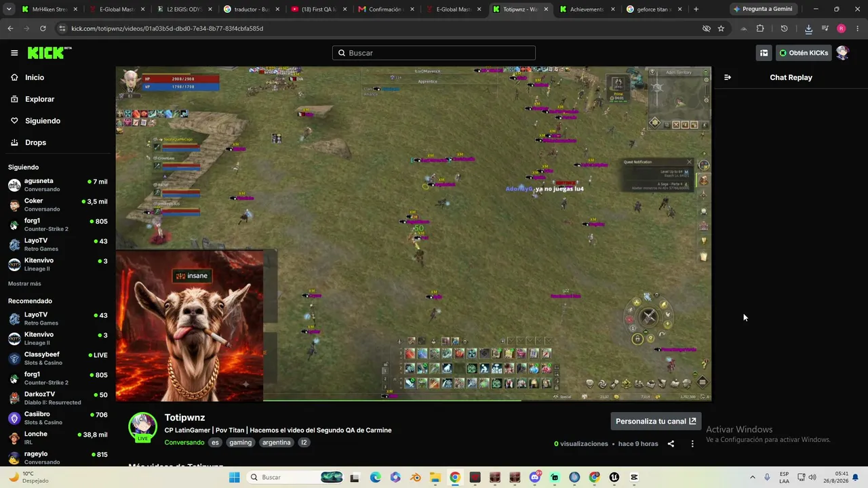Open Classybeef channel in Recomendado list
The height and width of the screenshot is (488, 868).
pyautogui.click(x=58, y=359)
